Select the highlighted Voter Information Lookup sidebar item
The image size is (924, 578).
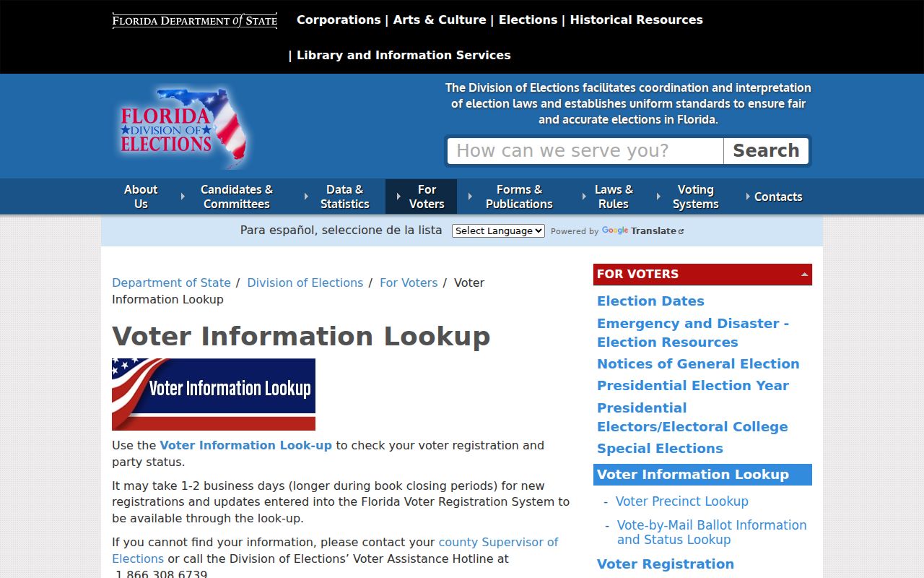702,475
